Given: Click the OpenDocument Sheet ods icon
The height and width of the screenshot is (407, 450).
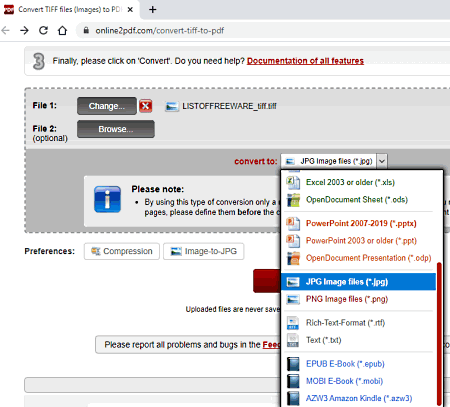Looking at the screenshot, I should 293,200.
